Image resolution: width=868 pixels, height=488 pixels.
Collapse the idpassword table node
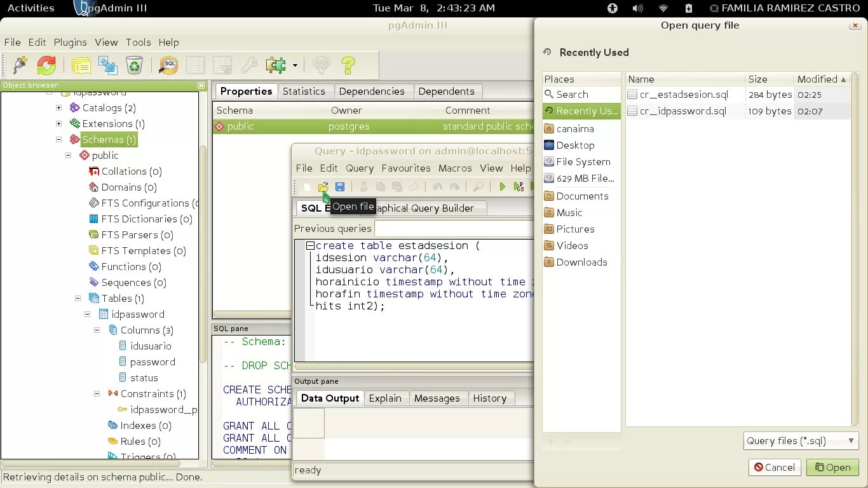click(x=88, y=315)
